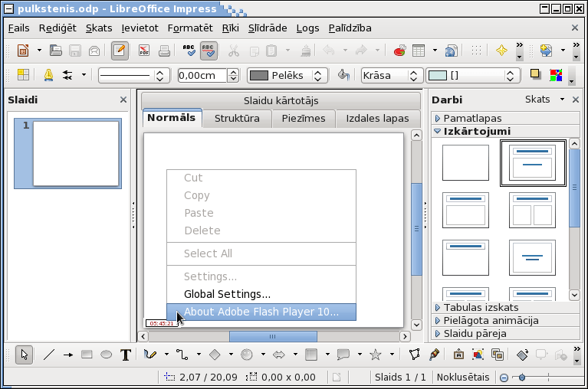Toggle Edit Points tool
This screenshot has height=389, width=588.
tap(415, 355)
